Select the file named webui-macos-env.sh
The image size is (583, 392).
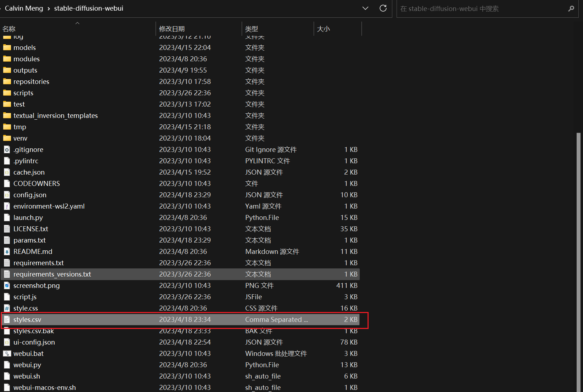[180, 387]
